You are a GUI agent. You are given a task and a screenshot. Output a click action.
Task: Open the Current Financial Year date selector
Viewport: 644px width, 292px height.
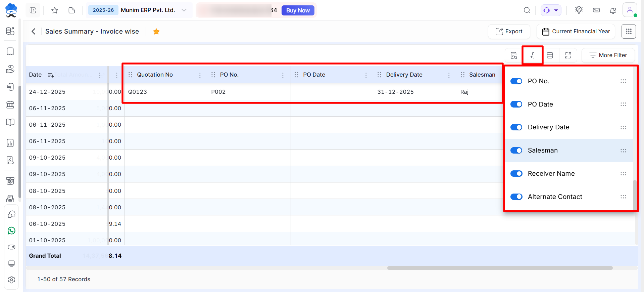coord(576,32)
